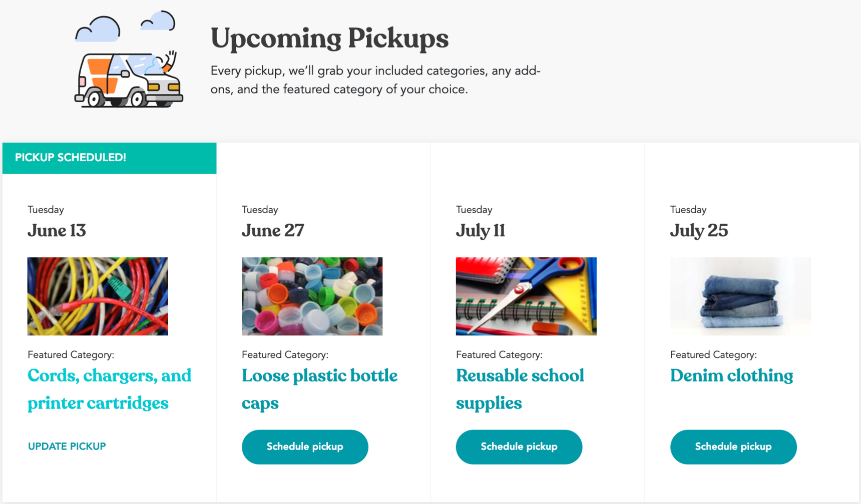Click the Upcoming Pickups heading
The height and width of the screenshot is (504, 861).
click(329, 38)
